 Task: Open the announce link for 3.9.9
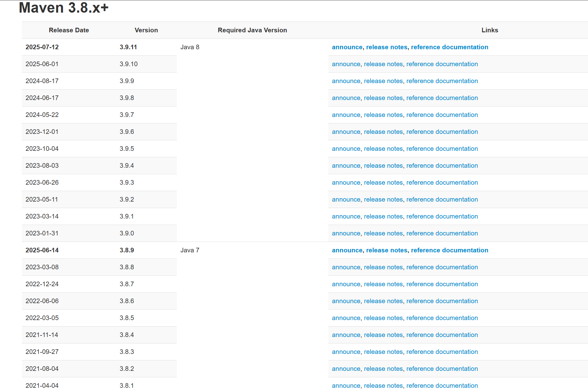coord(346,81)
